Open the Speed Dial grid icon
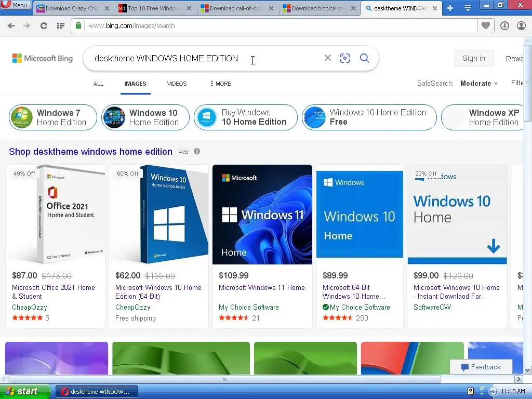532x399 pixels. 61,25
